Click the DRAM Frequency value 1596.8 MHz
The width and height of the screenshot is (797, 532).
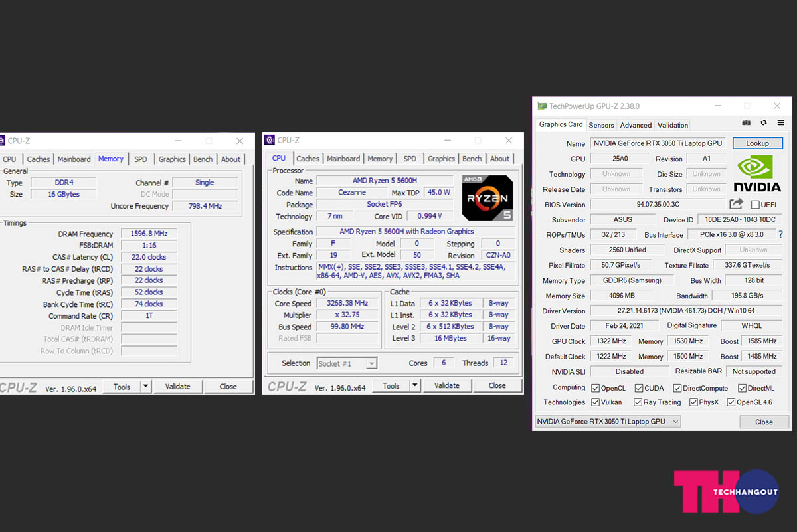[149, 234]
